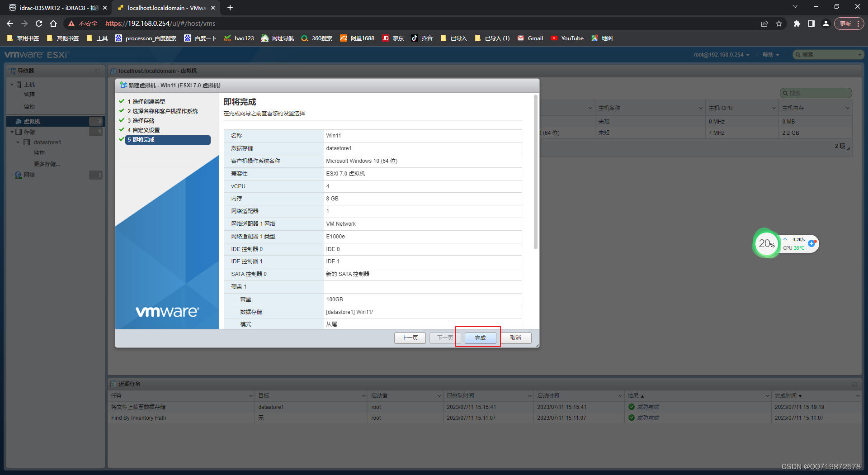
Task: Click the insecure connection warning icon
Action: 71,24
